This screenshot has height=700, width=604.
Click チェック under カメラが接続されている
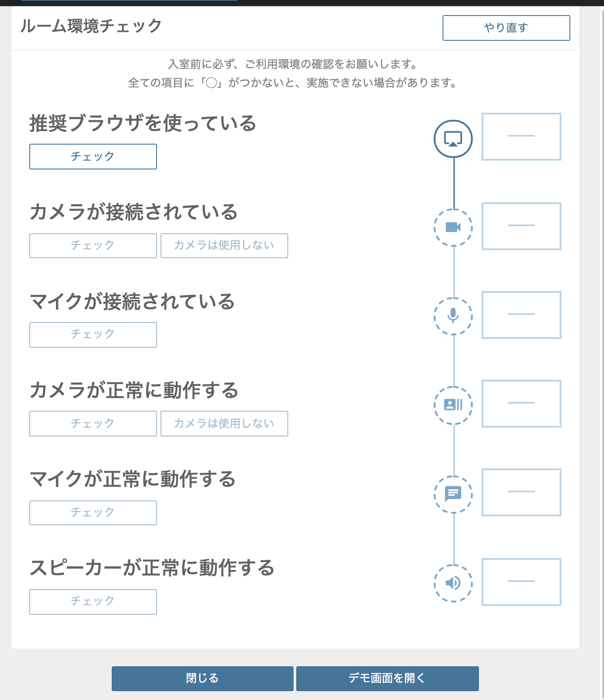point(93,245)
